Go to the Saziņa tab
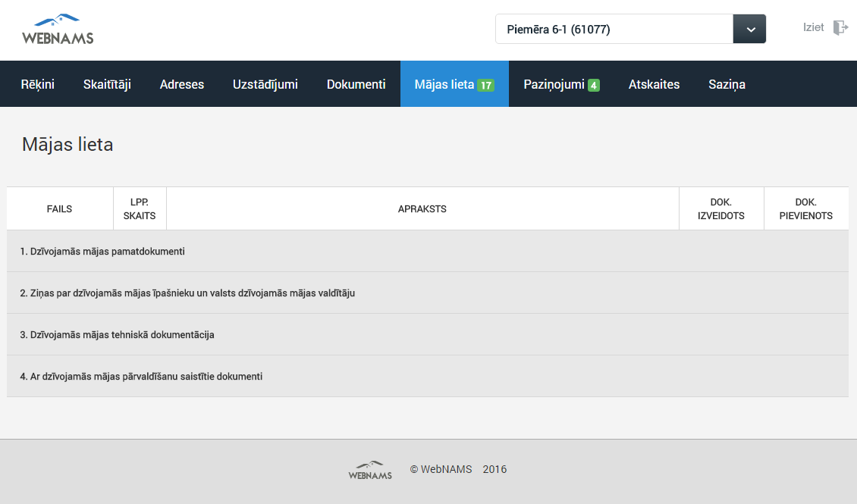Viewport: 857px width, 504px height. pos(727,84)
